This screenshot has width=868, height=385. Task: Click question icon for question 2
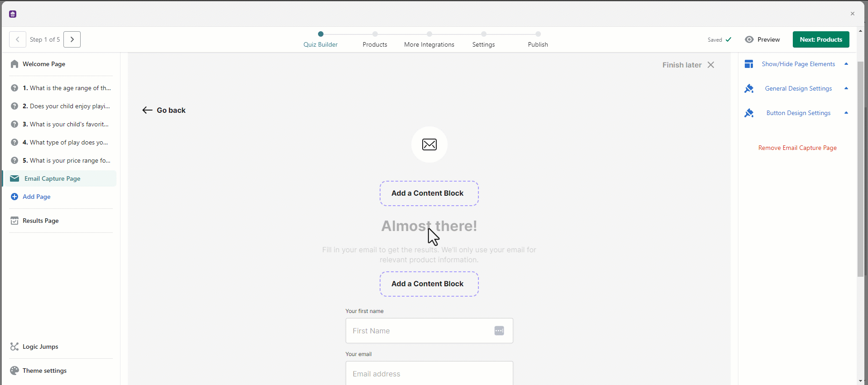[x=14, y=106]
